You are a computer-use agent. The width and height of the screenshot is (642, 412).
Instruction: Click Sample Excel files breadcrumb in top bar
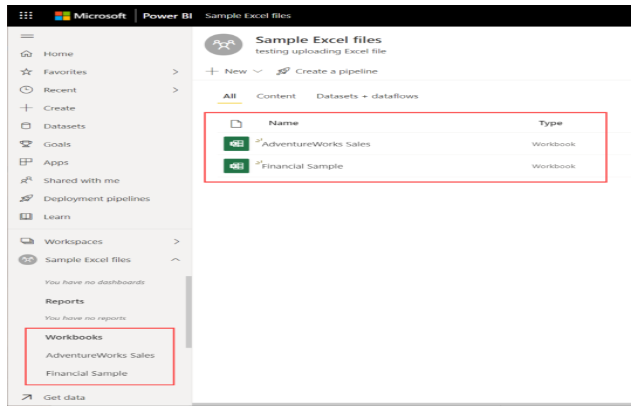[x=248, y=16]
